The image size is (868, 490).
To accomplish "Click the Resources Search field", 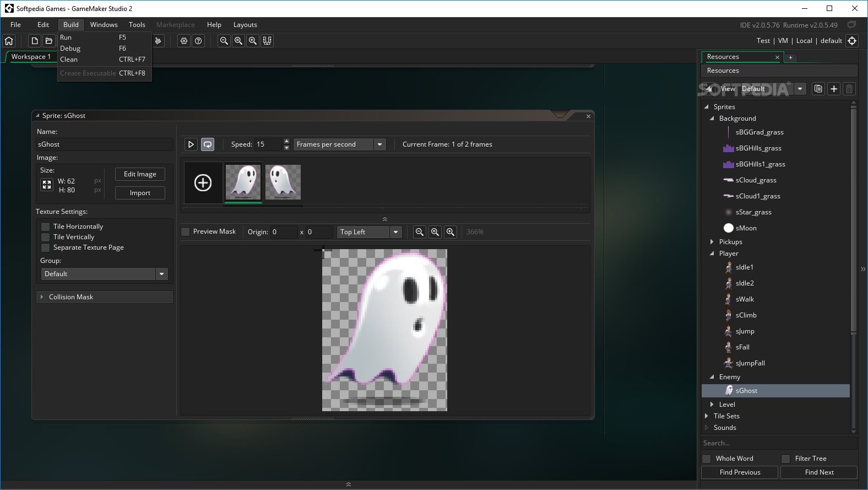I will 779,443.
